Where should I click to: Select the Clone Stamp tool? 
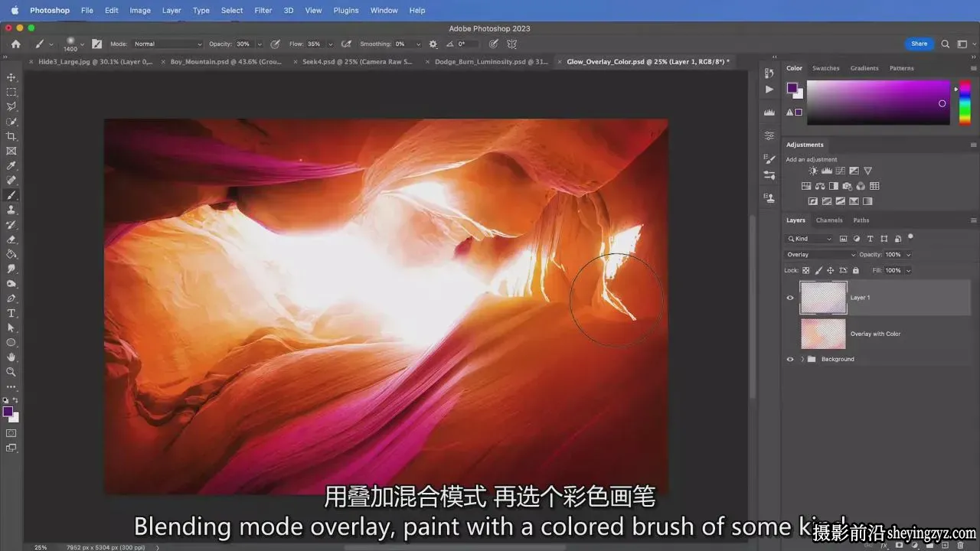point(11,210)
